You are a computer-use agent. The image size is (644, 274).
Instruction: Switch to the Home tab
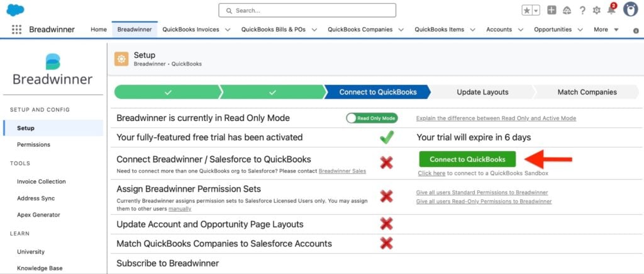pos(99,30)
